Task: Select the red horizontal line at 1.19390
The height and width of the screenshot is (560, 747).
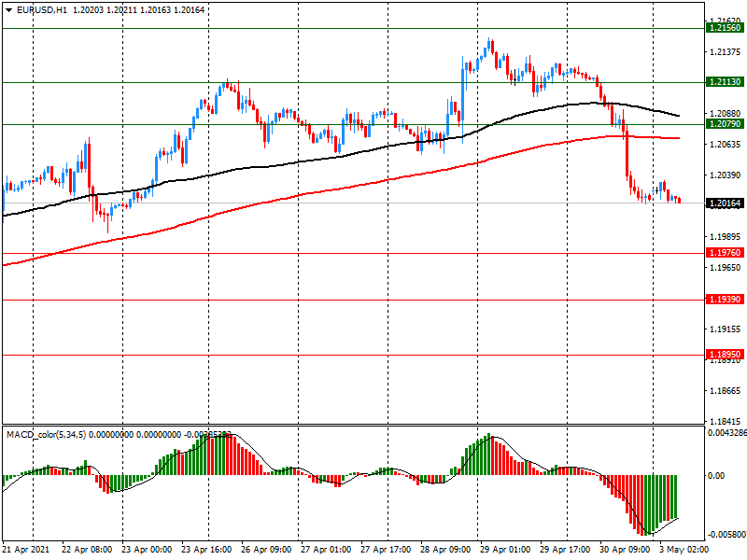Action: coord(353,300)
